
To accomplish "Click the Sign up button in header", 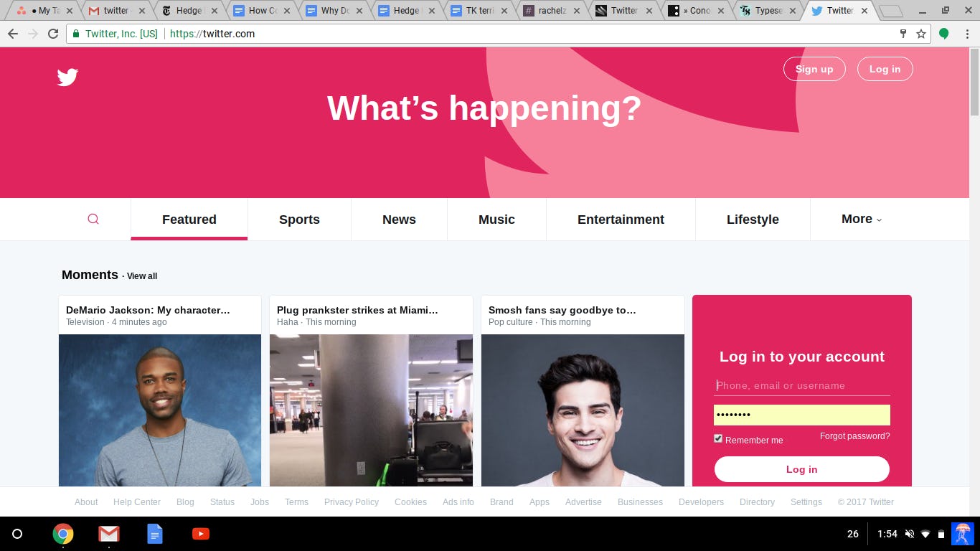I will [814, 69].
